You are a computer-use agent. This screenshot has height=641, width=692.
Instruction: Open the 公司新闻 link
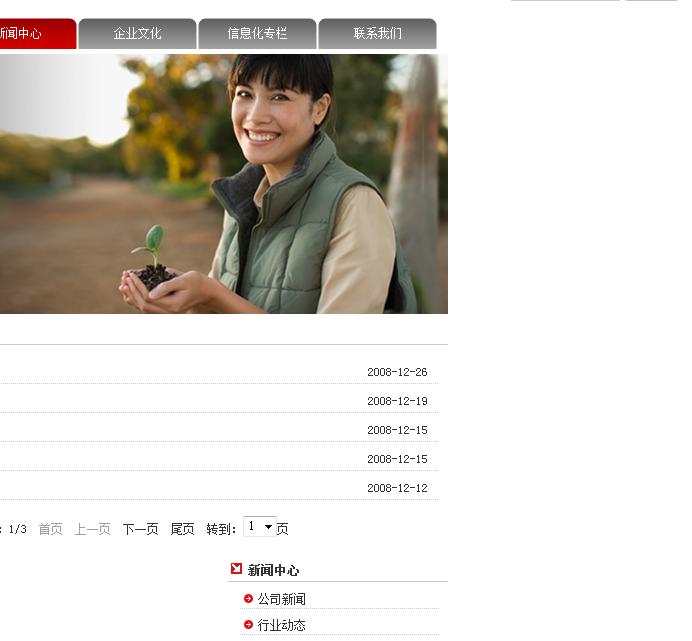282,599
